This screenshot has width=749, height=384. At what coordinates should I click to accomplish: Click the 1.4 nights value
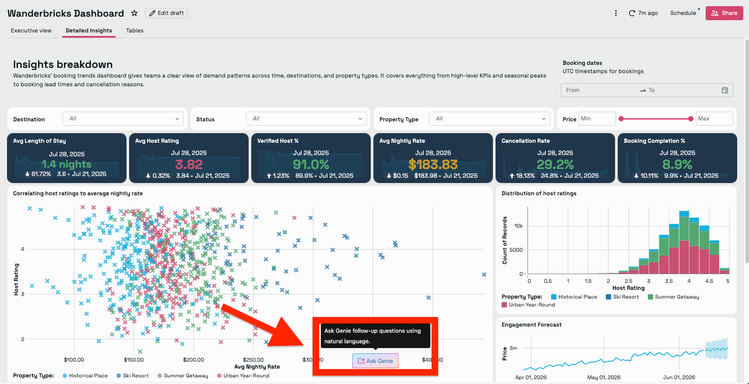(67, 165)
